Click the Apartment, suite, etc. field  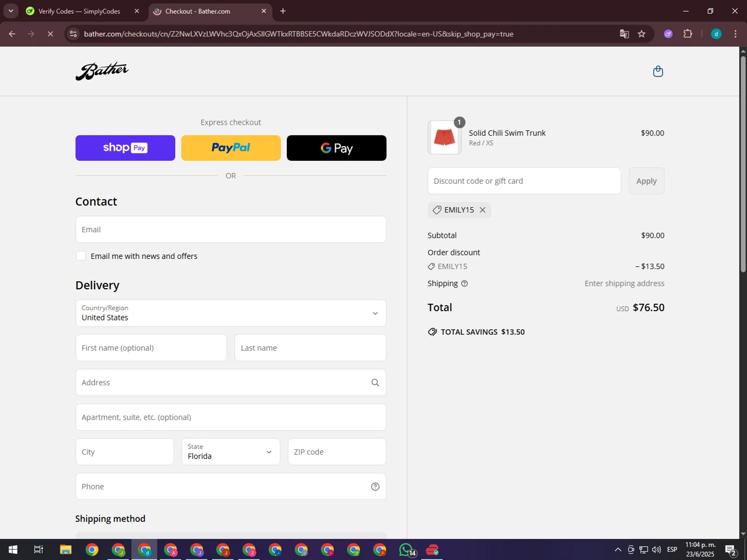pyautogui.click(x=231, y=417)
